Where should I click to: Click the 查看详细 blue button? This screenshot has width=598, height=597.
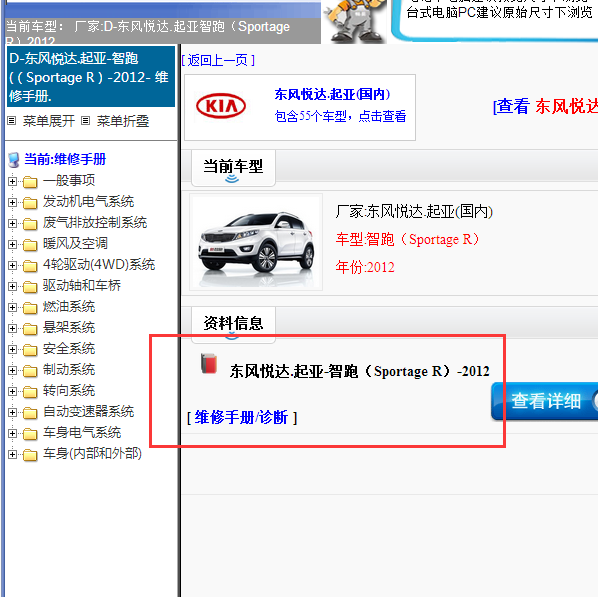(545, 401)
